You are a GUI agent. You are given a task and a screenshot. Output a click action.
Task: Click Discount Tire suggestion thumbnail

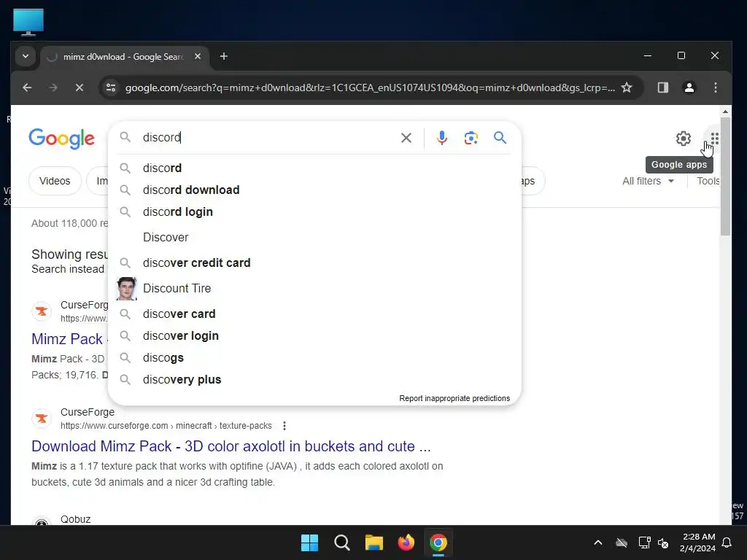coord(126,289)
